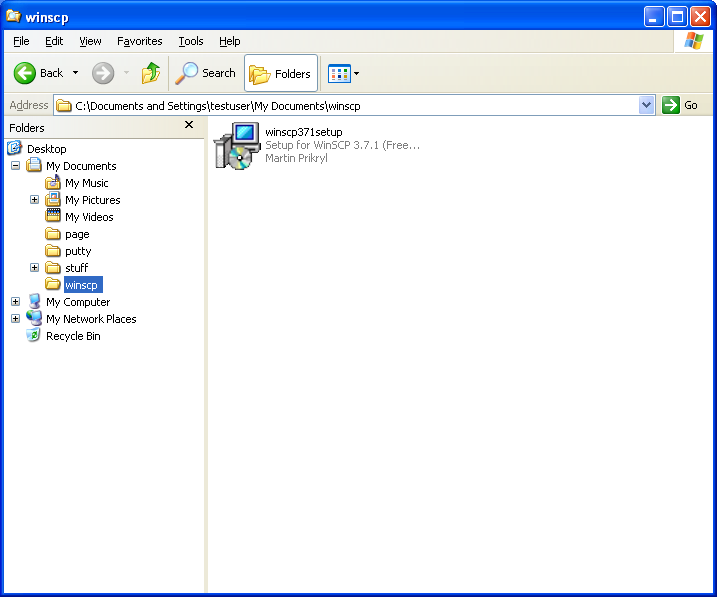Click the My Network Places globe icon

(34, 318)
